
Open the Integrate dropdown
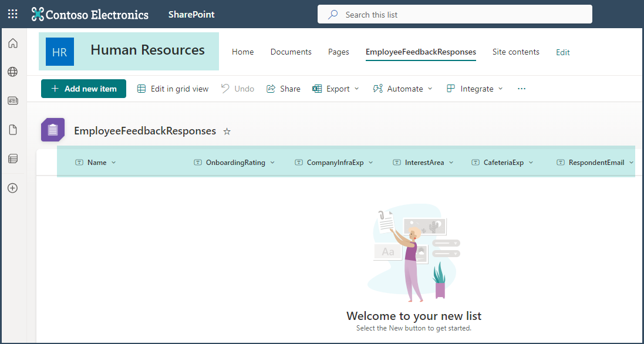coord(475,89)
